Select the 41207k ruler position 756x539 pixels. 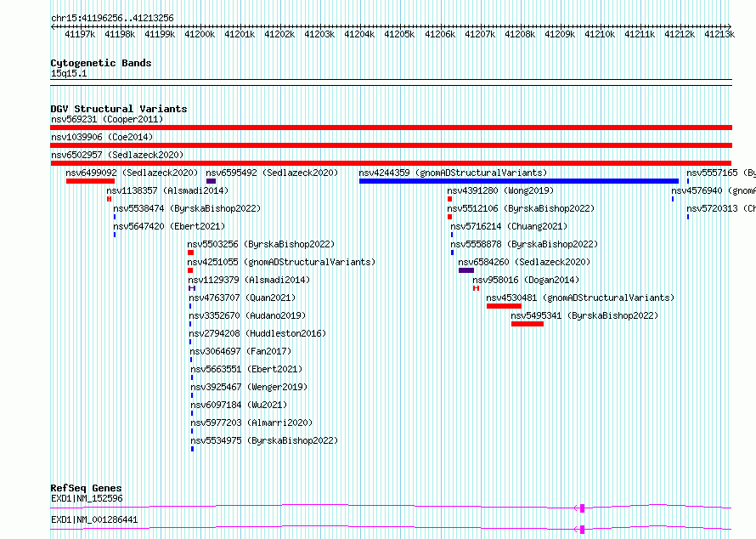[x=480, y=34]
